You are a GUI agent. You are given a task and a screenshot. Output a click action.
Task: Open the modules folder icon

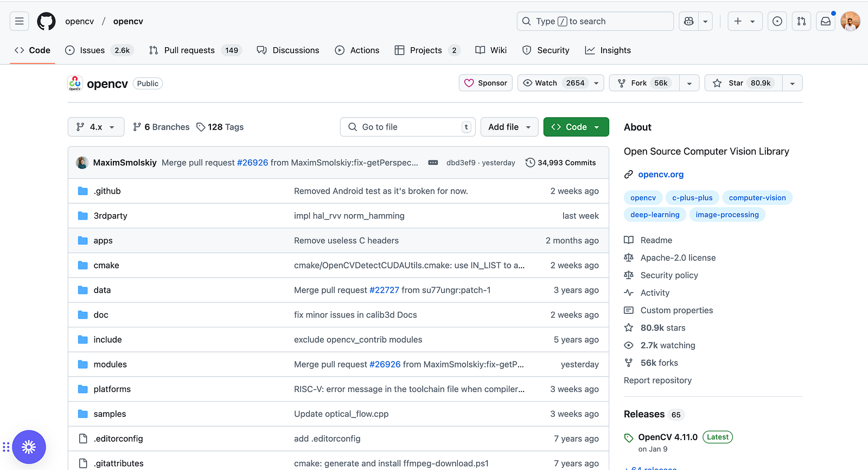click(83, 364)
